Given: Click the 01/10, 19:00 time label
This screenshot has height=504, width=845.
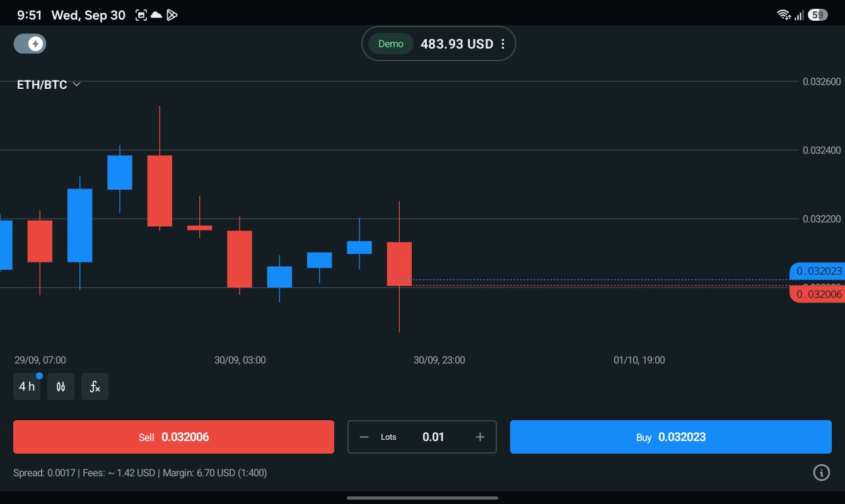Looking at the screenshot, I should pos(639,360).
